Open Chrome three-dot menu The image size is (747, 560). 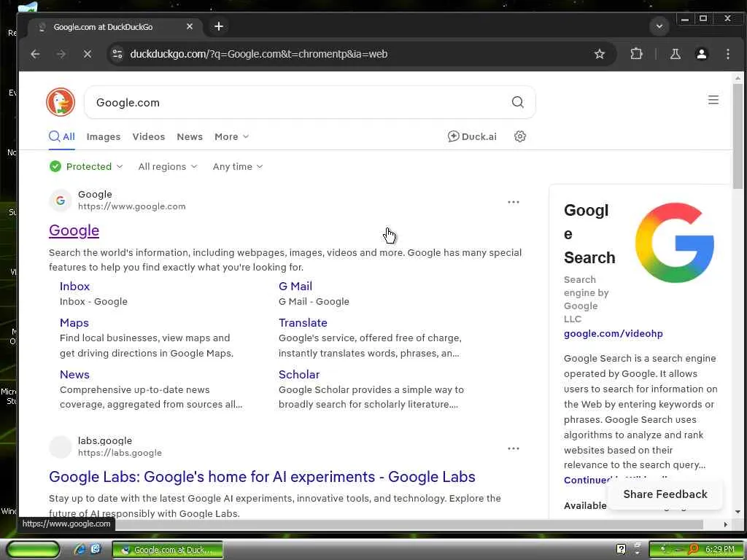click(727, 54)
